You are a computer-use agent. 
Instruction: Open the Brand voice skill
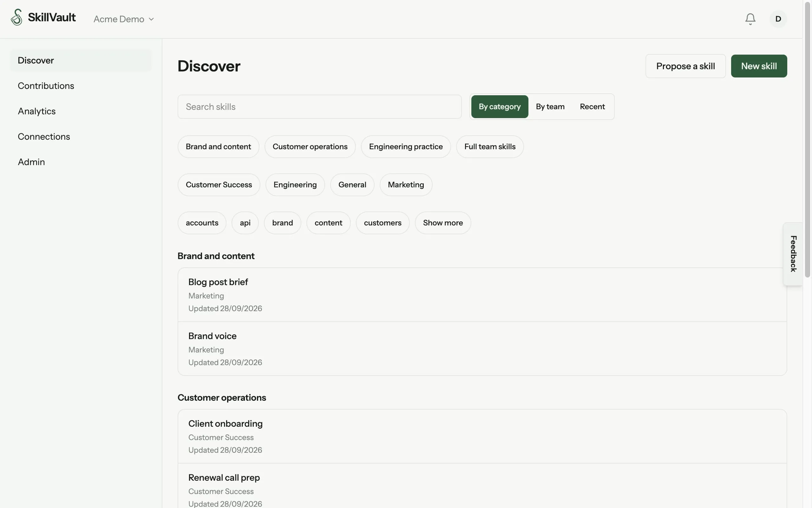pyautogui.click(x=482, y=349)
